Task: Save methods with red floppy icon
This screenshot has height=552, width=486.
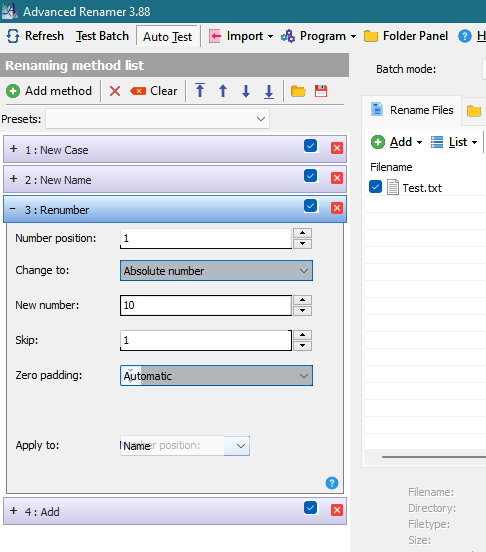Action: pyautogui.click(x=321, y=91)
